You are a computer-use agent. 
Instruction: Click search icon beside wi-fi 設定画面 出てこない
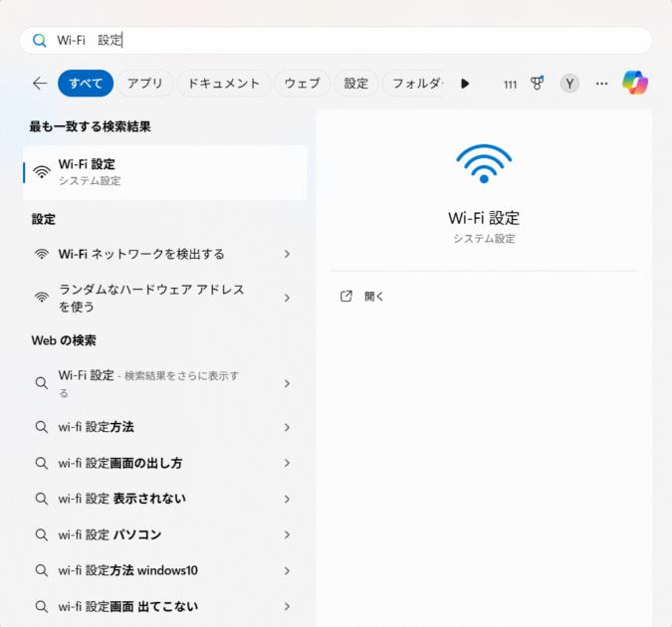pos(42,606)
